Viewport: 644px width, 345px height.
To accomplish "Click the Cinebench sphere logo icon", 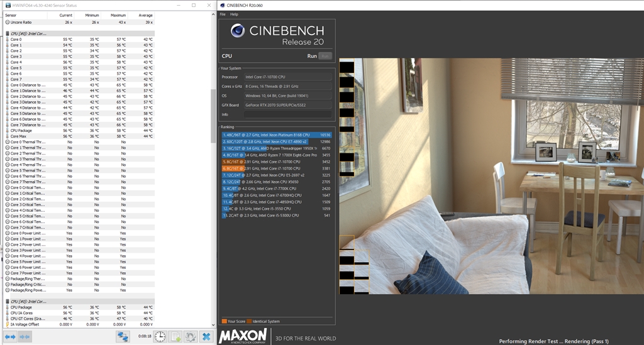I will click(237, 31).
